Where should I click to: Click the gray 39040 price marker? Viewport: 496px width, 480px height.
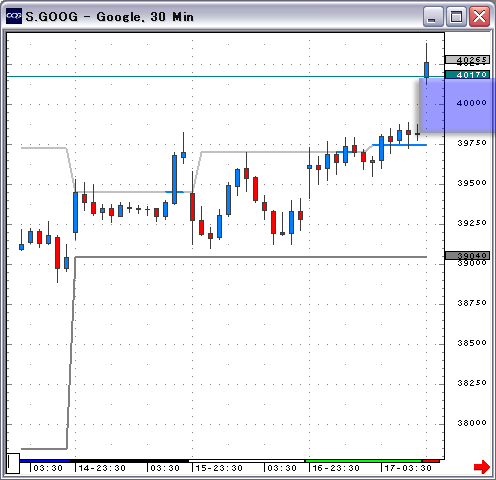click(x=467, y=255)
